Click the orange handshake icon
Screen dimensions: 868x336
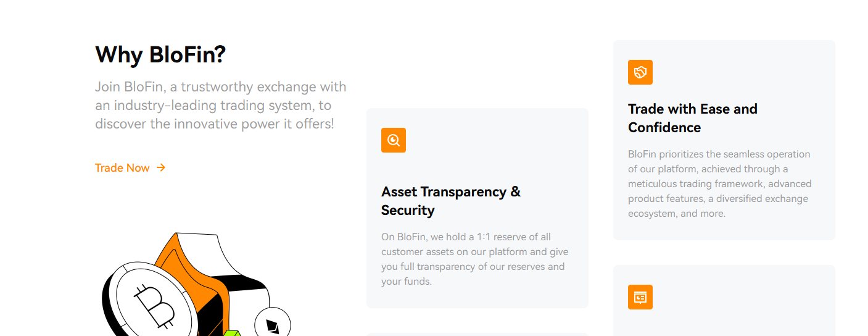[x=640, y=72]
